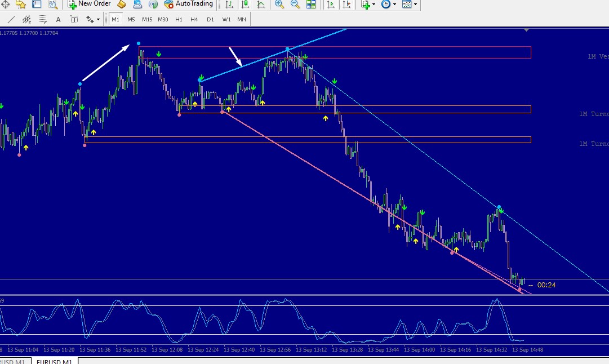Viewport: 609px width, 364px height.
Task: Click the 1.17705 1.17700 1.17704 price readout
Action: point(29,33)
